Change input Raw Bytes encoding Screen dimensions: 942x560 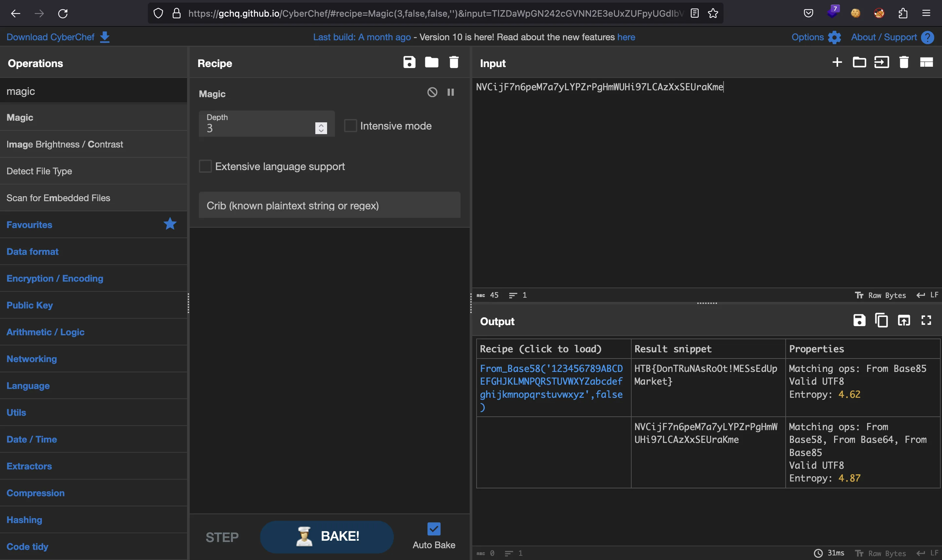(880, 295)
